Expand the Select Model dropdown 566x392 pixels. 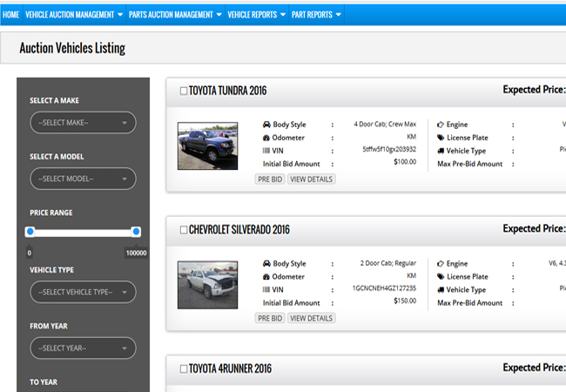[83, 179]
